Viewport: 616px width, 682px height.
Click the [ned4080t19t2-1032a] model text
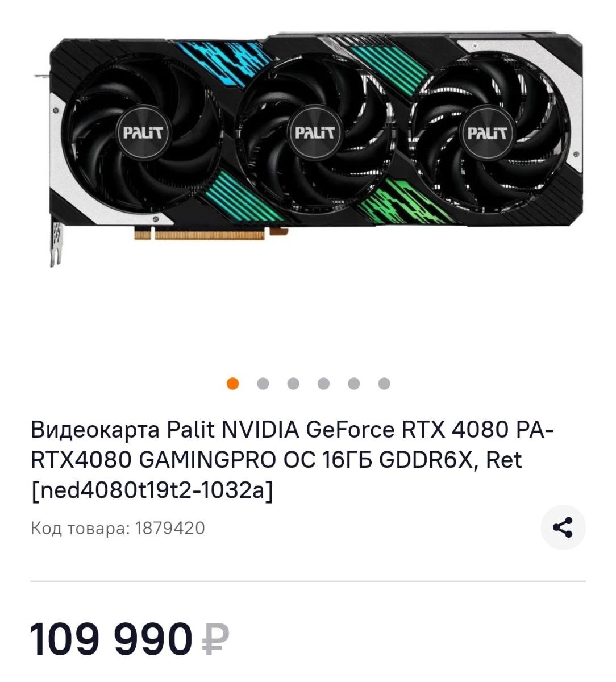click(x=152, y=490)
